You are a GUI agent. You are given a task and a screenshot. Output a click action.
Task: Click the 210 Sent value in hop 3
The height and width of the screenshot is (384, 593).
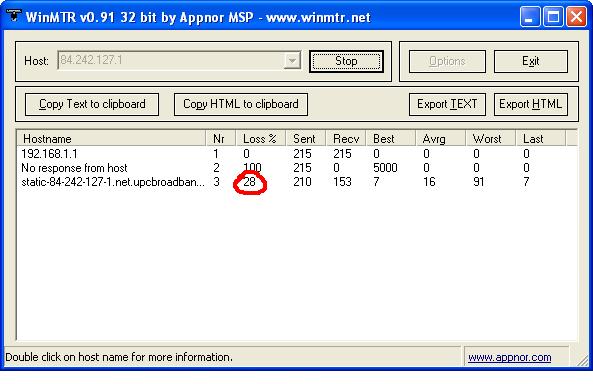[302, 182]
